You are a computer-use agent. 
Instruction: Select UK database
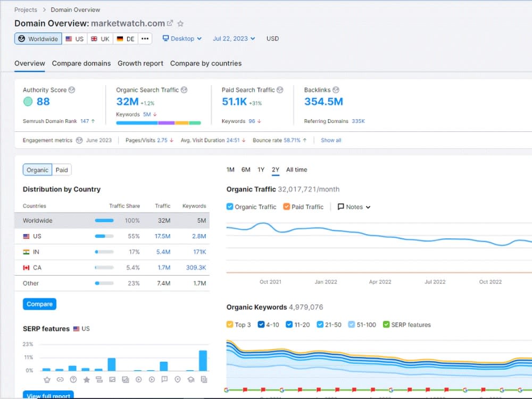pyautogui.click(x=100, y=39)
